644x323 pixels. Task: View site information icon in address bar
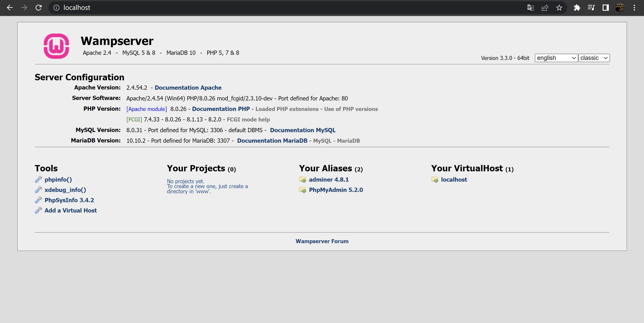coord(57,8)
